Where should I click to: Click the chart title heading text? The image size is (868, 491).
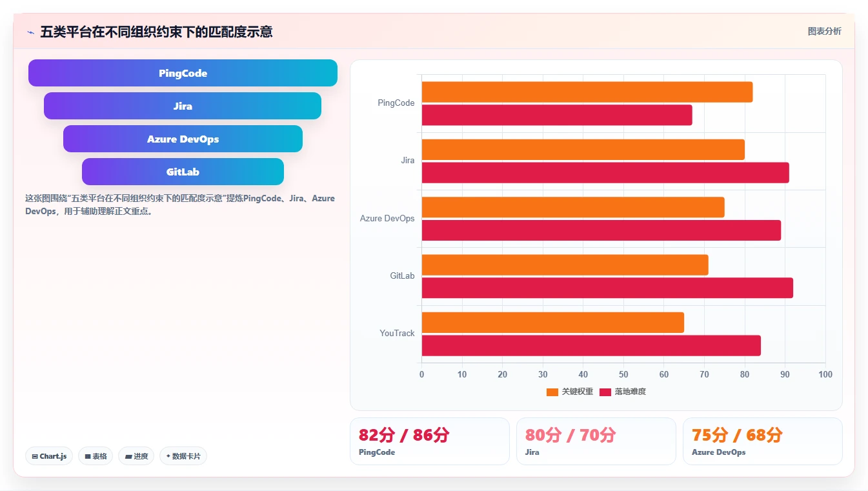(x=156, y=32)
